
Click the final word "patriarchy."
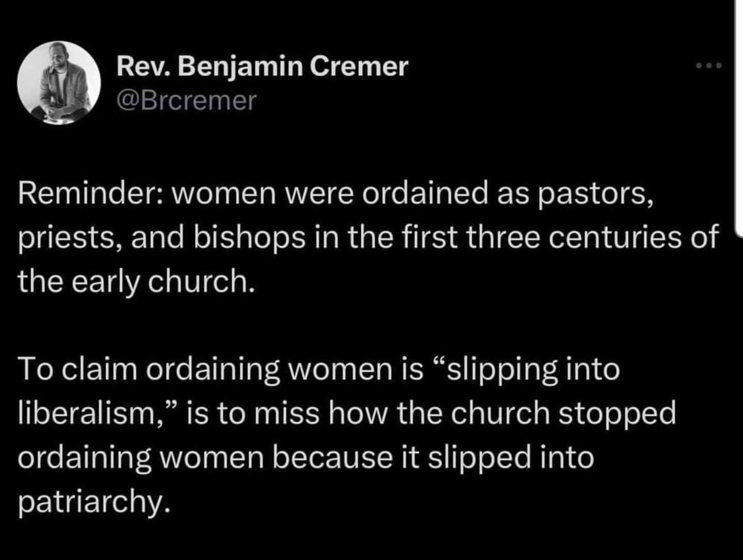pyautogui.click(x=94, y=502)
